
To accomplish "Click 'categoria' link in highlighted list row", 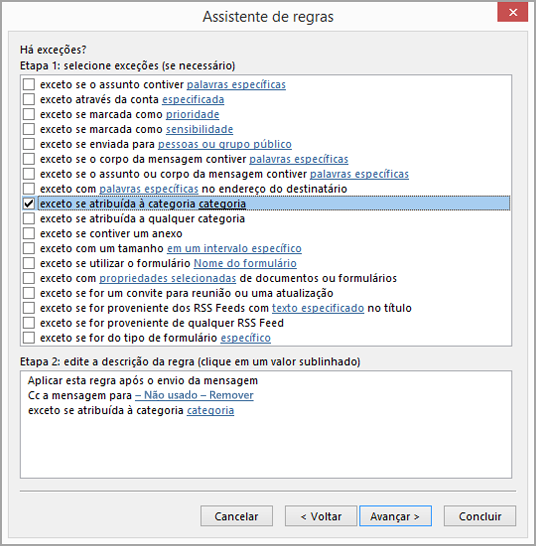I will point(222,204).
